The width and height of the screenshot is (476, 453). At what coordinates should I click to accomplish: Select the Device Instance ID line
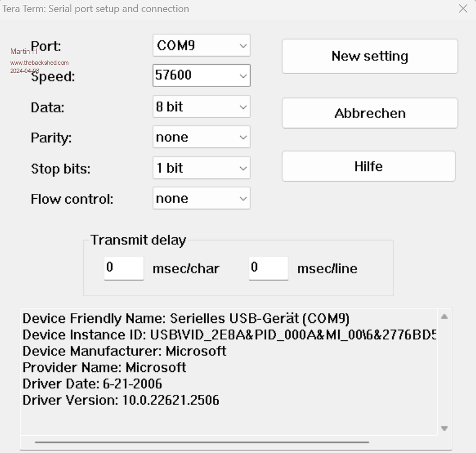coord(229,335)
